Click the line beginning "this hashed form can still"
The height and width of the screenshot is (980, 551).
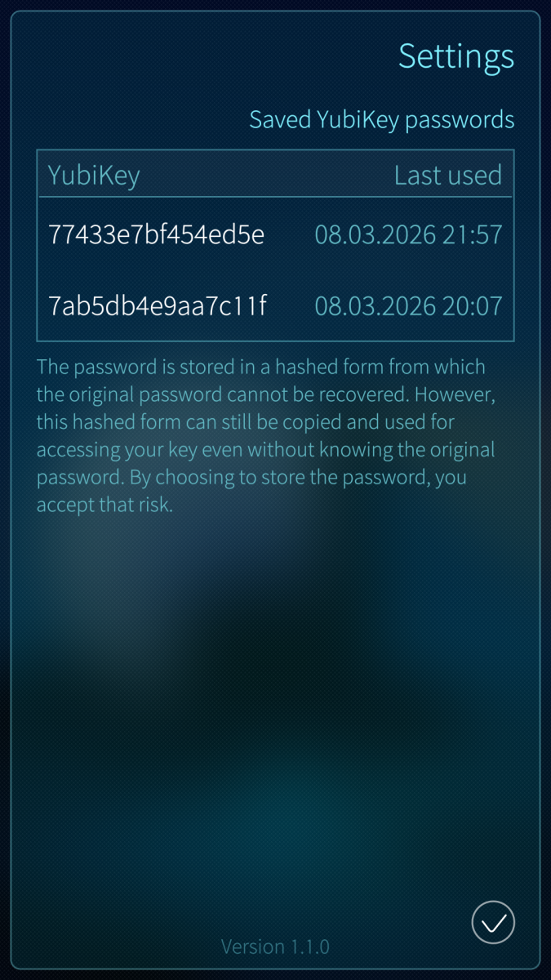[x=245, y=422]
